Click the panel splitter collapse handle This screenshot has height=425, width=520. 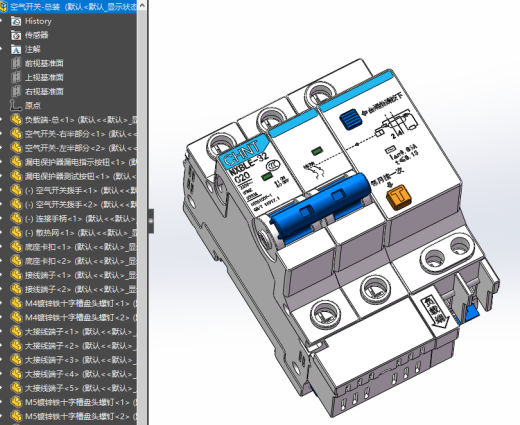coord(151,221)
